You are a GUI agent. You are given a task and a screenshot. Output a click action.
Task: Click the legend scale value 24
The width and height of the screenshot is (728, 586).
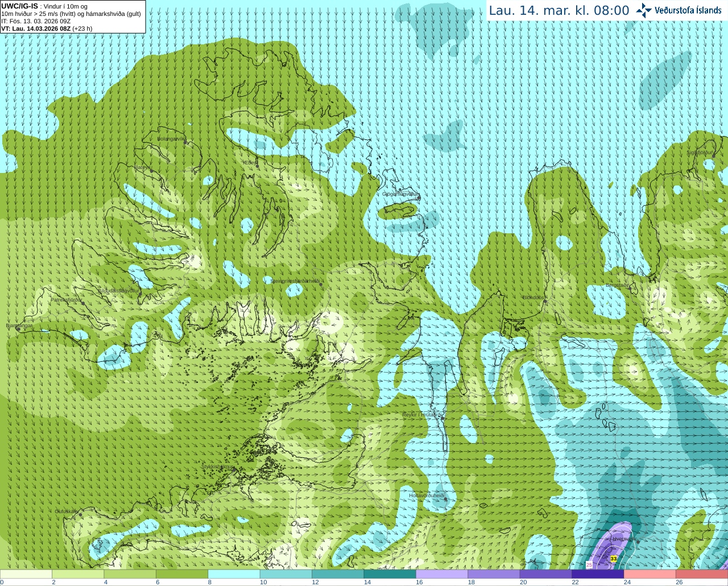[x=627, y=582]
